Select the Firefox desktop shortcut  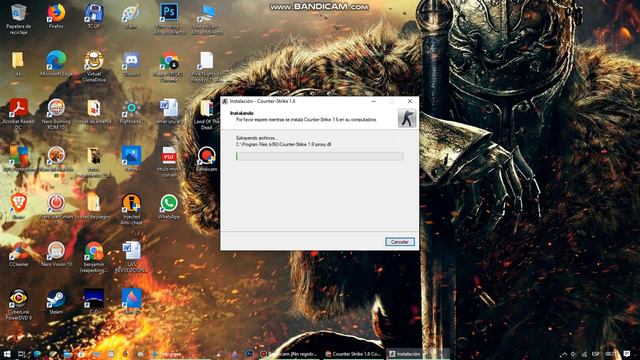[56, 16]
